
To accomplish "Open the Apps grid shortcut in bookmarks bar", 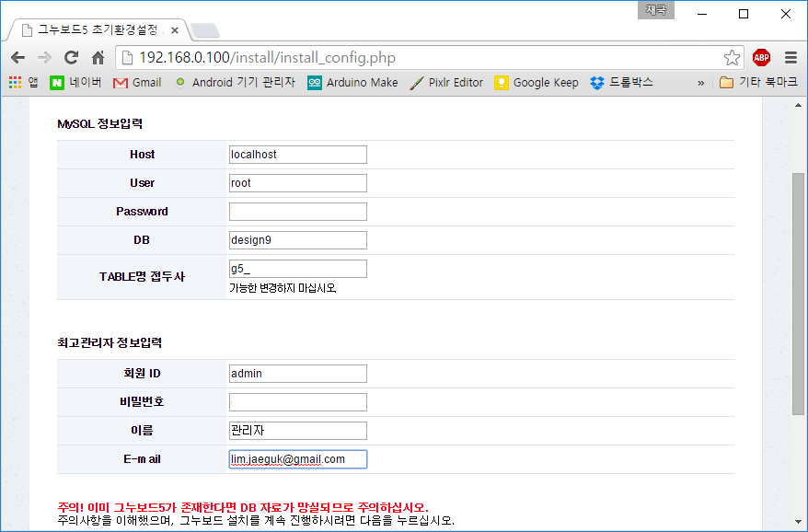I will pyautogui.click(x=23, y=82).
